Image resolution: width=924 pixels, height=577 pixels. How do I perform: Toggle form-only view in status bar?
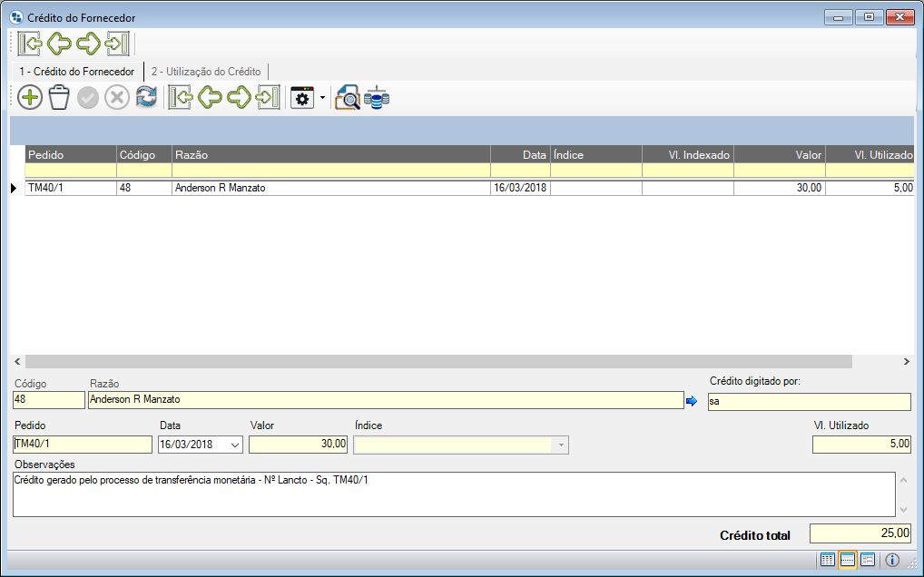click(x=868, y=560)
